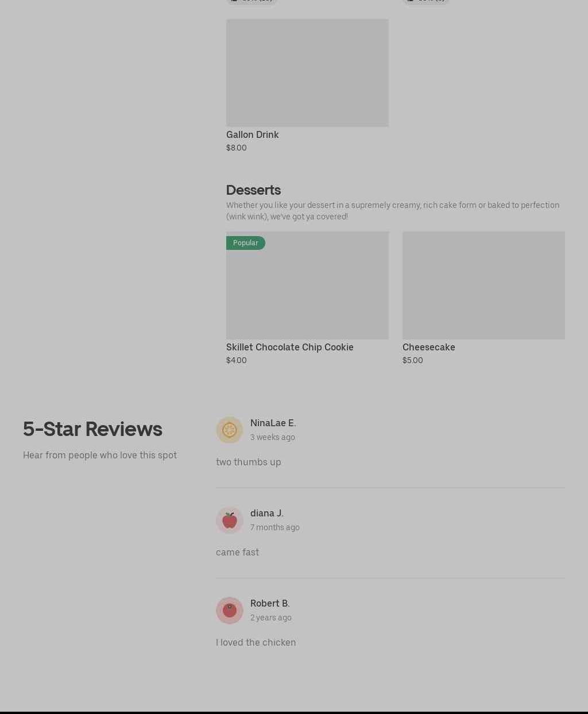Select the Skillet Chocolate Chip Cookie title

click(289, 347)
